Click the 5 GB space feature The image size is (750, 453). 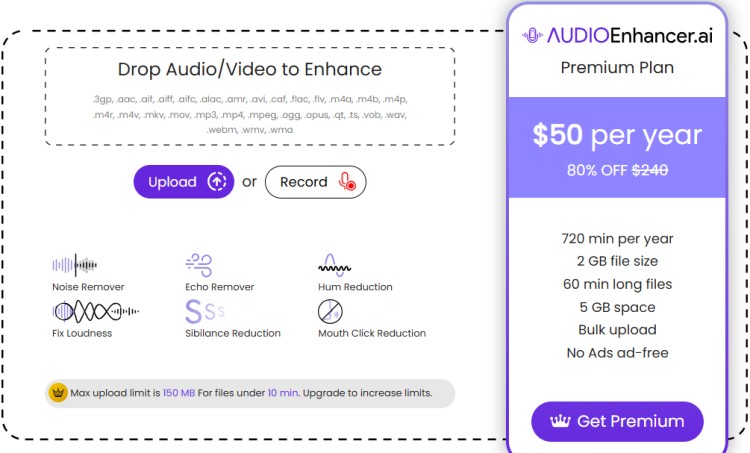coord(617,307)
